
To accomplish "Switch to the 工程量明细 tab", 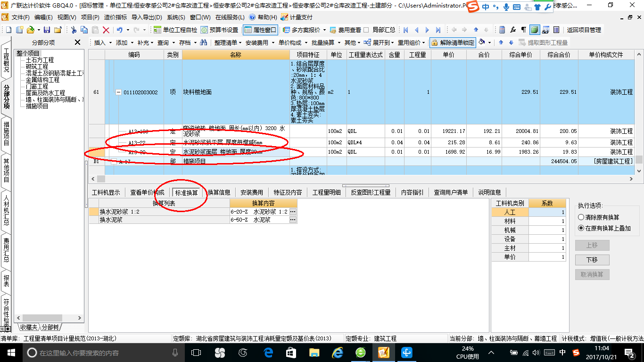I will (x=326, y=192).
